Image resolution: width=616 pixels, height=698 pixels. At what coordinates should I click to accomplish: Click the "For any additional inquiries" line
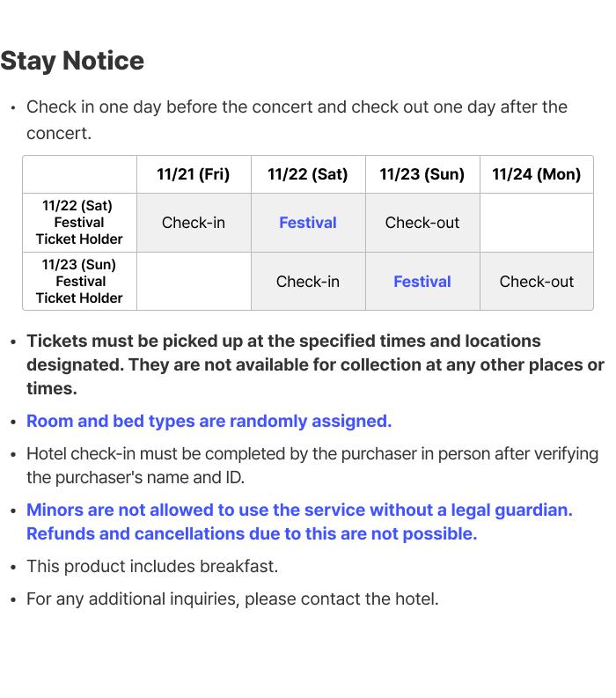pyautogui.click(x=232, y=599)
